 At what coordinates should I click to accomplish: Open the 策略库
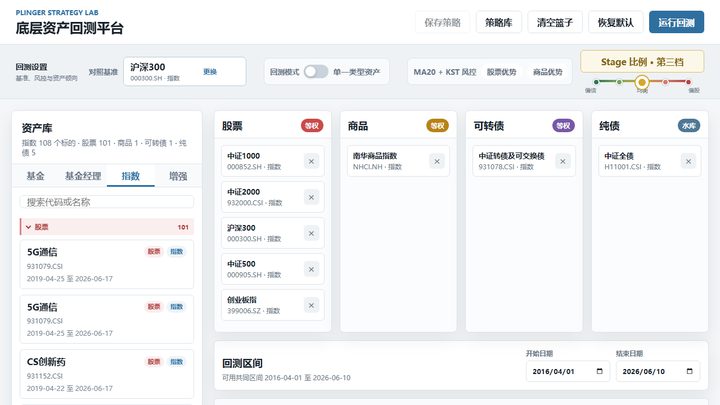[499, 22]
